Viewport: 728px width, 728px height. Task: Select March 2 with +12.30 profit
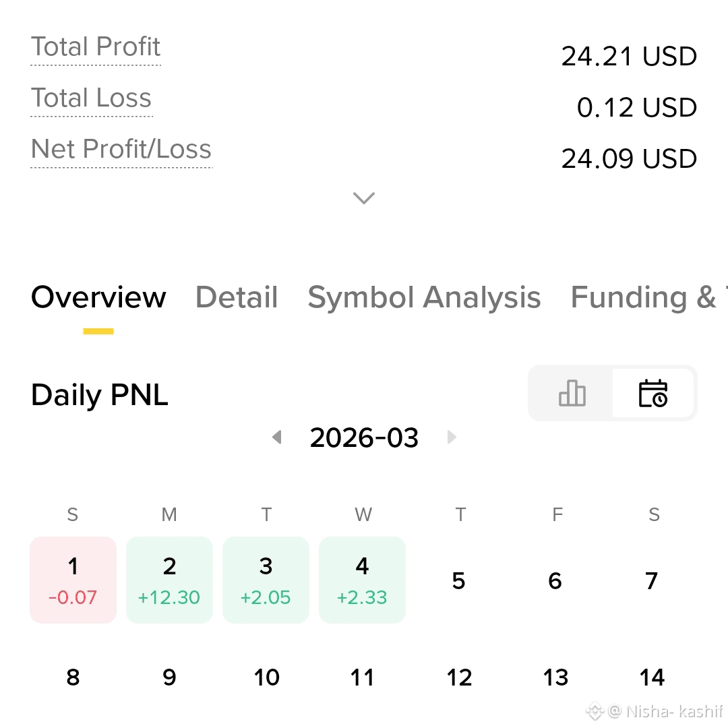[169, 580]
